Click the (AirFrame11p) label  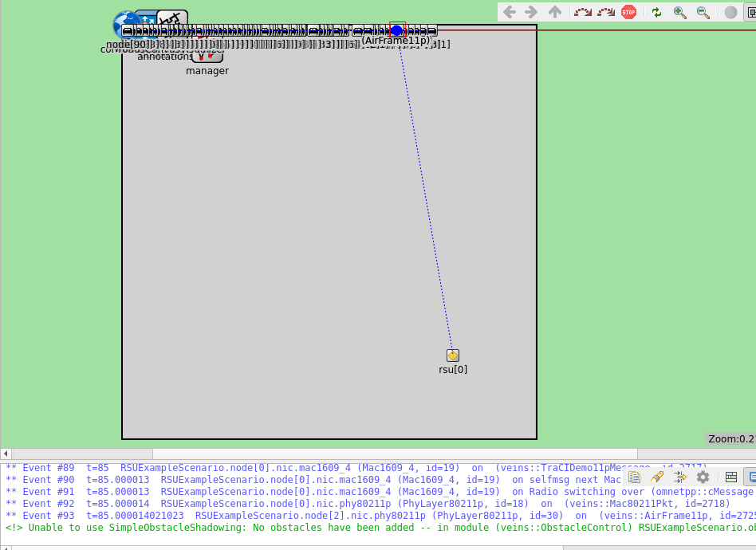[x=396, y=41]
